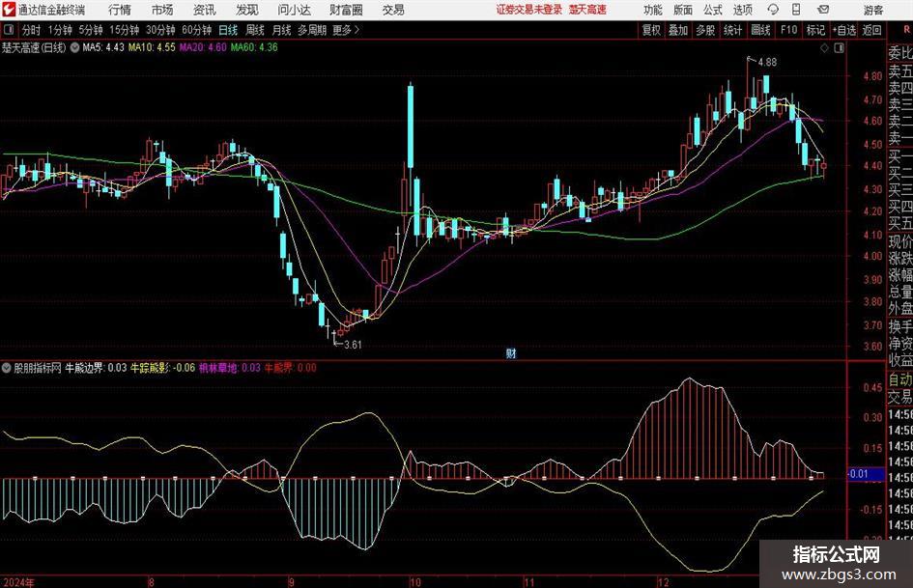Select the 日线 daily chart tab
The image size is (913, 588).
click(x=228, y=30)
